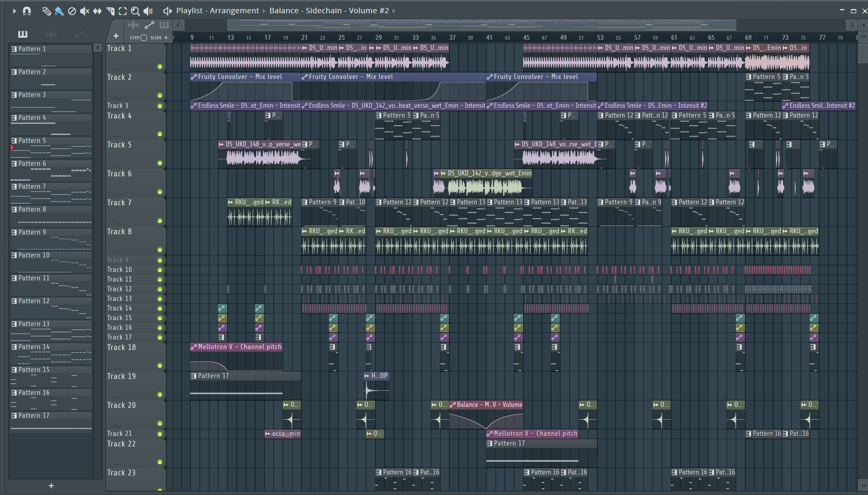Select the Slice tool

click(110, 11)
